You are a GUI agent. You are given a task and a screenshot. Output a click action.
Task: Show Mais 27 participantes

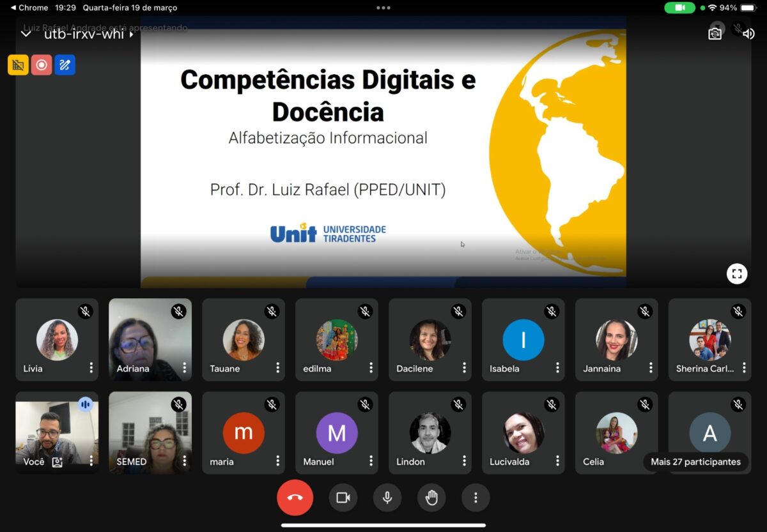click(x=696, y=462)
